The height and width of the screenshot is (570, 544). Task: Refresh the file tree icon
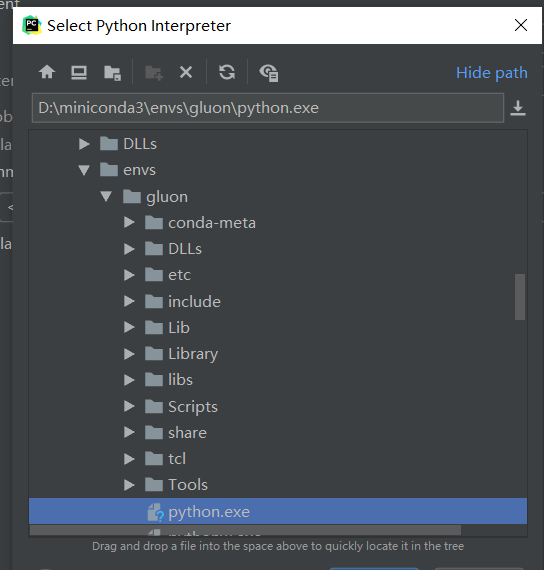[227, 72]
